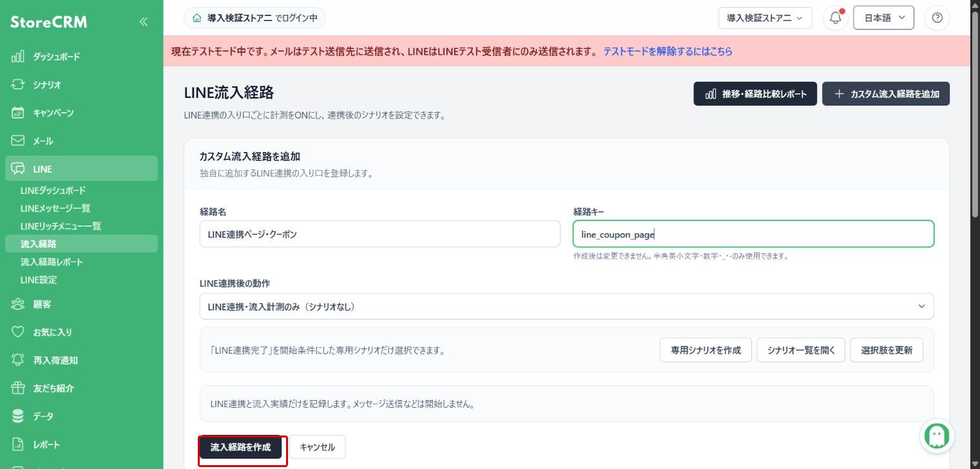Click 流入経路を作成 button
Screen dimensions: 980x469
pos(241,447)
